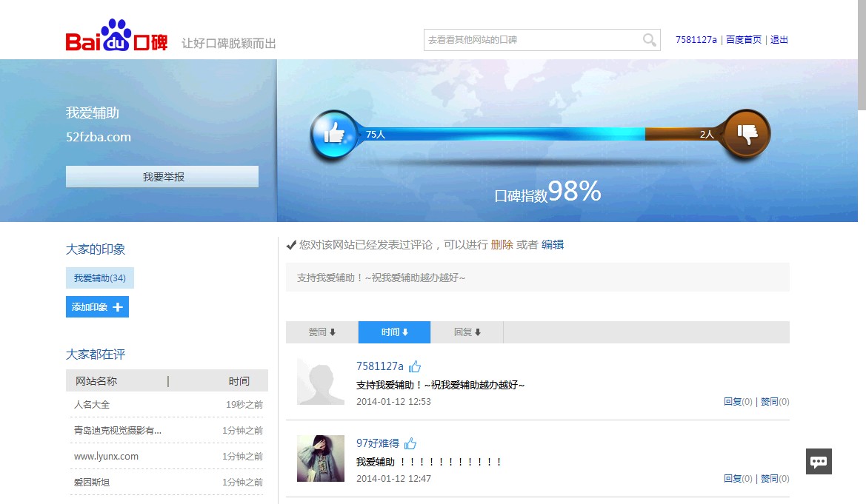Click the avatar photo of 97好难得

(x=320, y=458)
